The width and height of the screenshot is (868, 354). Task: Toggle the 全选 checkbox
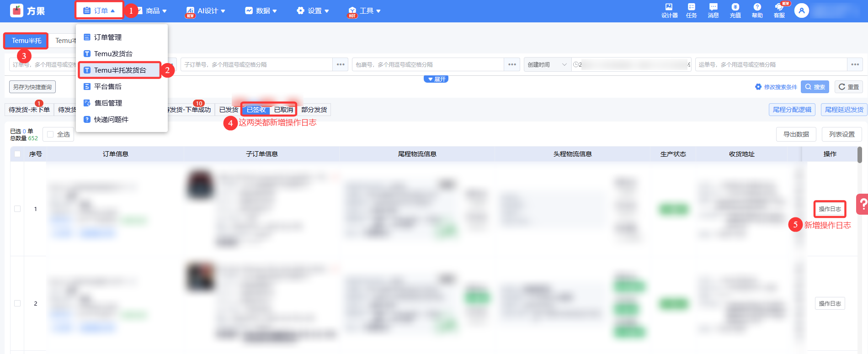(x=50, y=134)
